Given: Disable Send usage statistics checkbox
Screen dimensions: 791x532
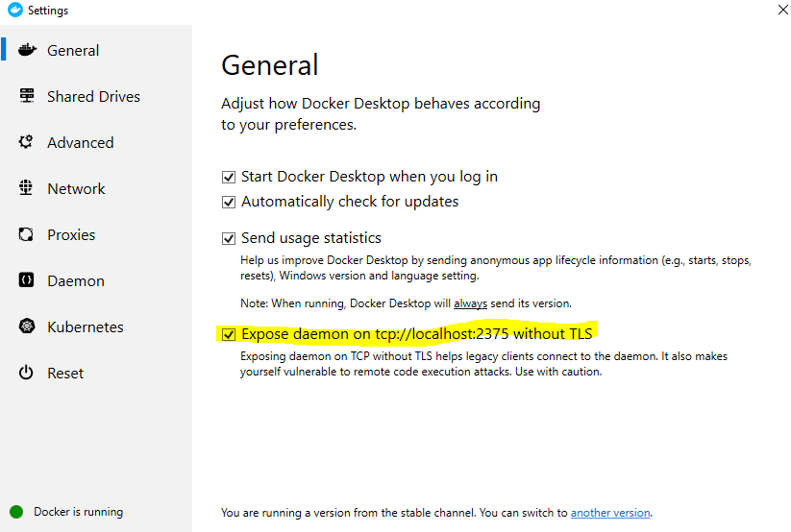Looking at the screenshot, I should tap(229, 238).
